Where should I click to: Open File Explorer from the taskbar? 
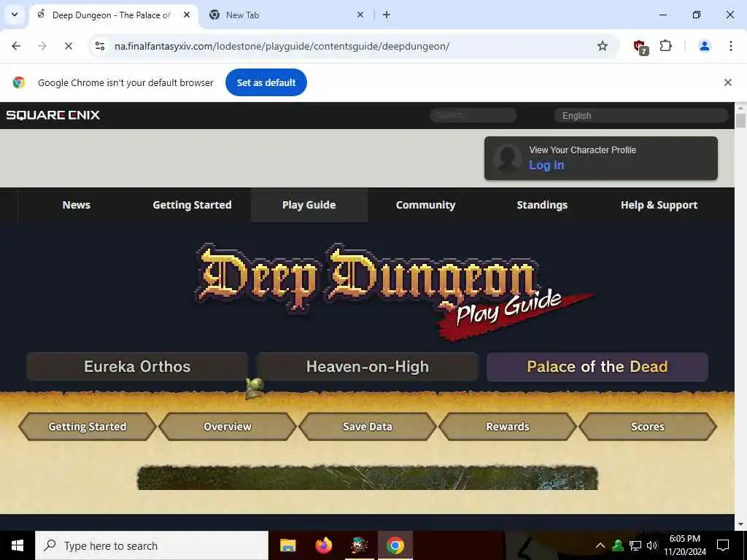click(287, 545)
